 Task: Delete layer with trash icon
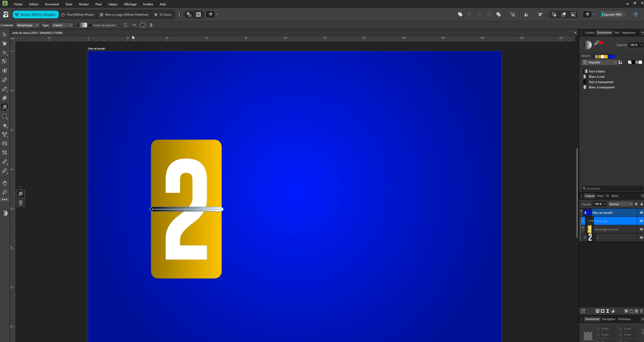point(641,311)
